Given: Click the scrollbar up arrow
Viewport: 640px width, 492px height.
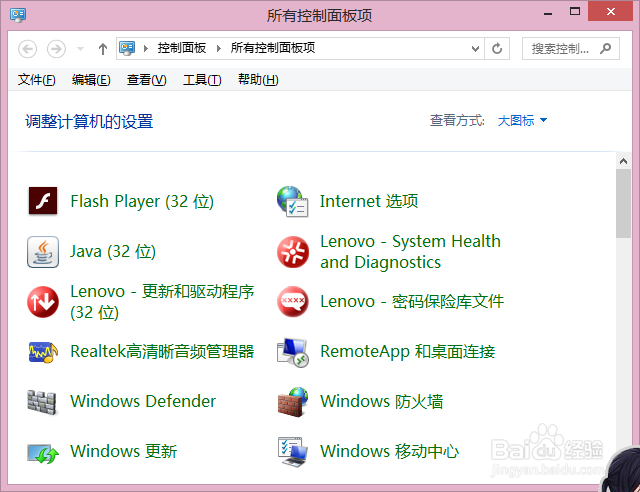Looking at the screenshot, I should pyautogui.click(x=623, y=161).
